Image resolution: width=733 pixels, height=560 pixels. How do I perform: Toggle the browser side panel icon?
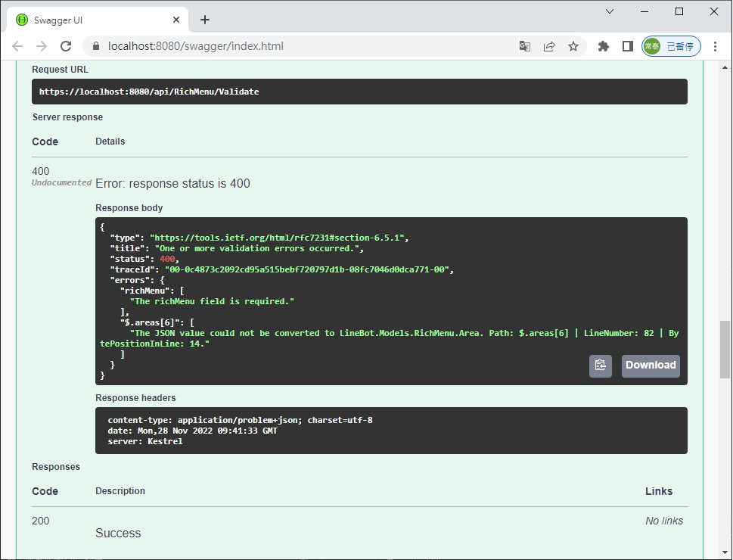coord(627,46)
